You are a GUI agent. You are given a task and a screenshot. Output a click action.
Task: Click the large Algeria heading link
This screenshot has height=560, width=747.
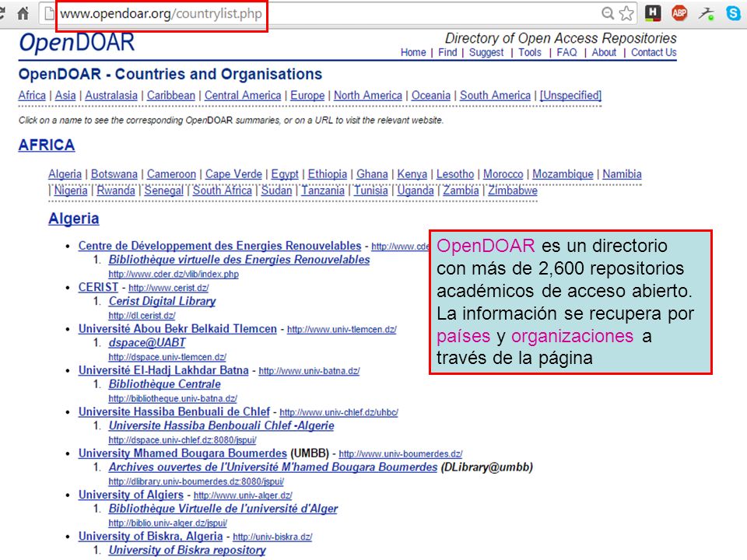coord(74,219)
